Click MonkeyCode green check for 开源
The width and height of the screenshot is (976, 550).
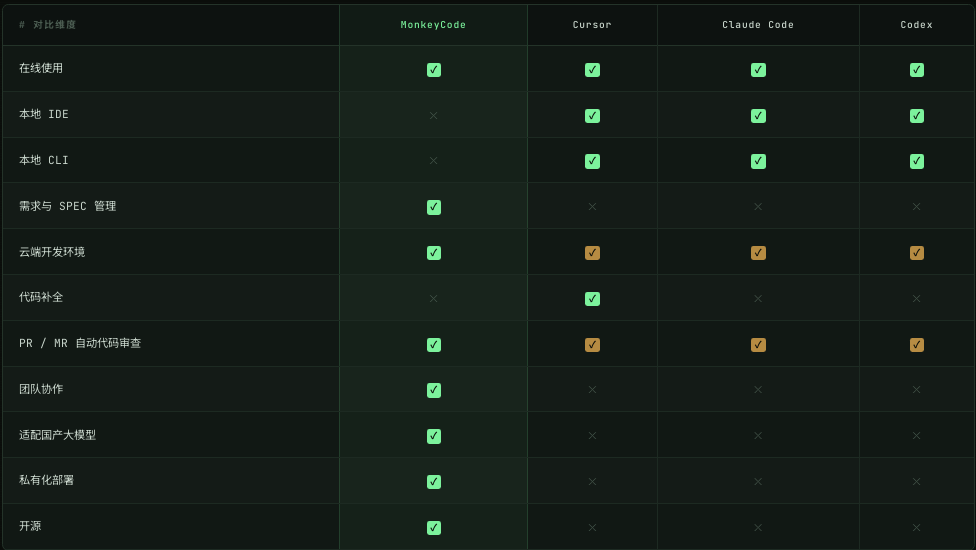pos(434,528)
